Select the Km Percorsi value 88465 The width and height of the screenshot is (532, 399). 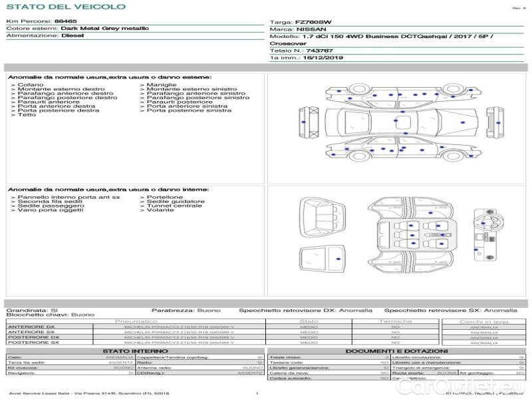pos(65,21)
